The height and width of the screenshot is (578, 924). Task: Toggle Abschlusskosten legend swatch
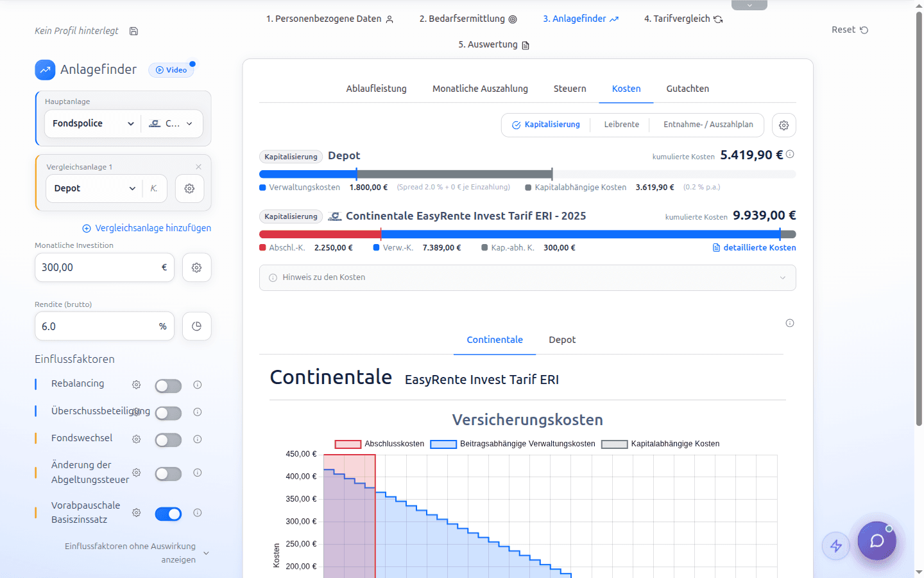pyautogui.click(x=348, y=444)
